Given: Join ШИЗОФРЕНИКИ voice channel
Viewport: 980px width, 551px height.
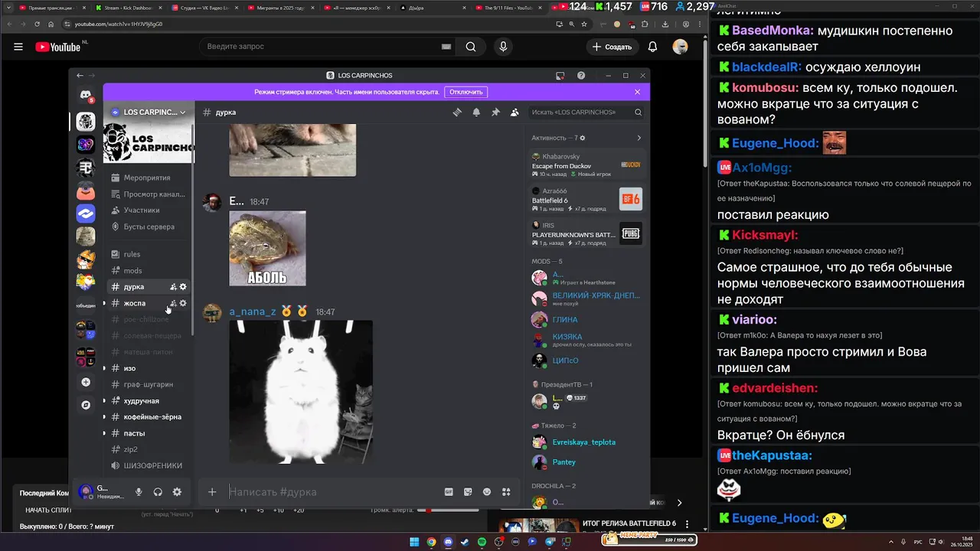Looking at the screenshot, I should click(x=148, y=465).
